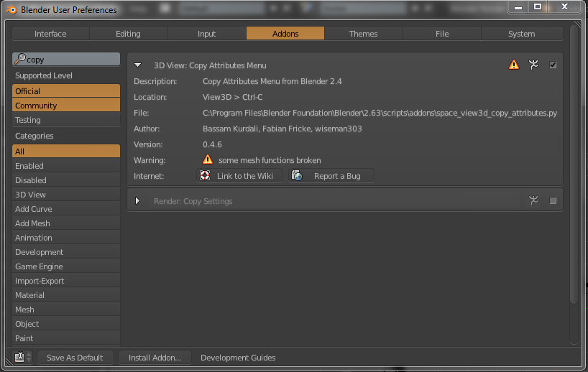Image resolution: width=588 pixels, height=372 pixels.
Task: Filter by Object category
Action: 66,324
